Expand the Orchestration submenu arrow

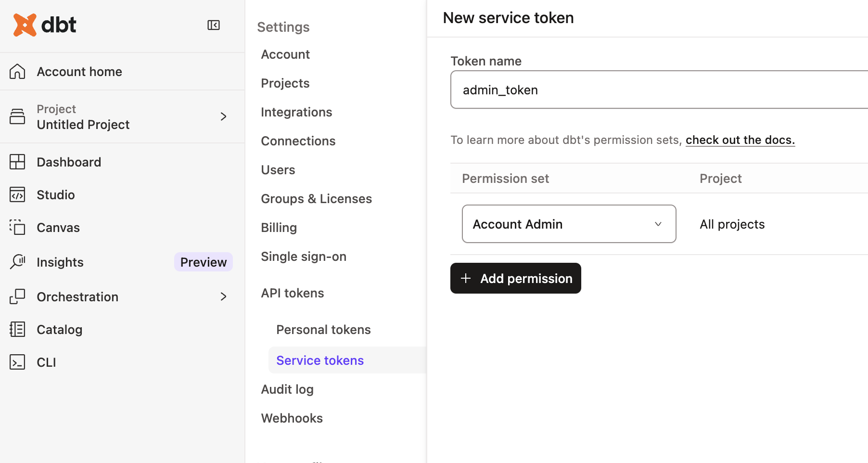[223, 296]
